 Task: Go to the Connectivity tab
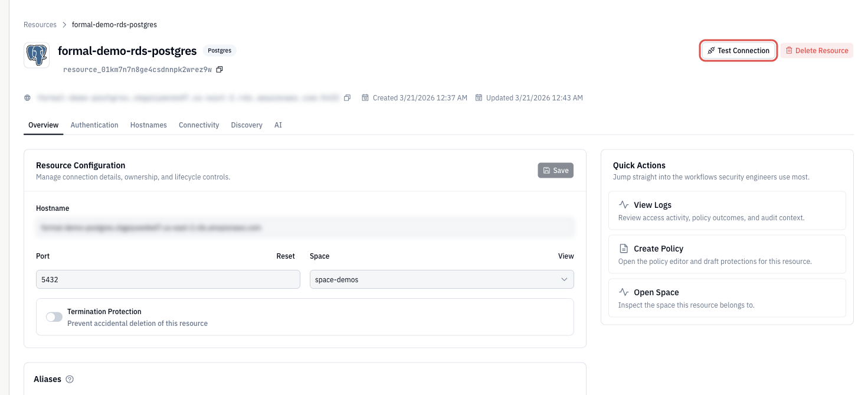199,125
